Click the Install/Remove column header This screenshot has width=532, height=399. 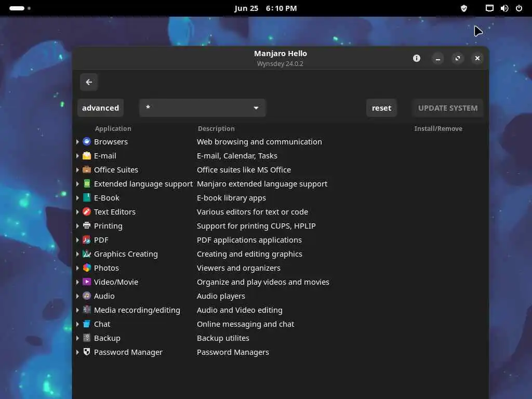click(438, 129)
